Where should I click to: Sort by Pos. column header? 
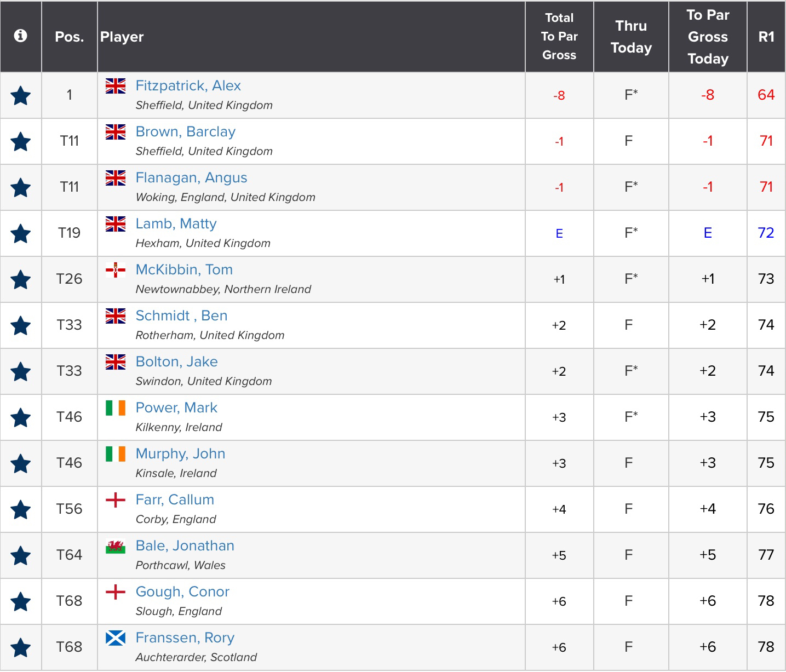[70, 37]
